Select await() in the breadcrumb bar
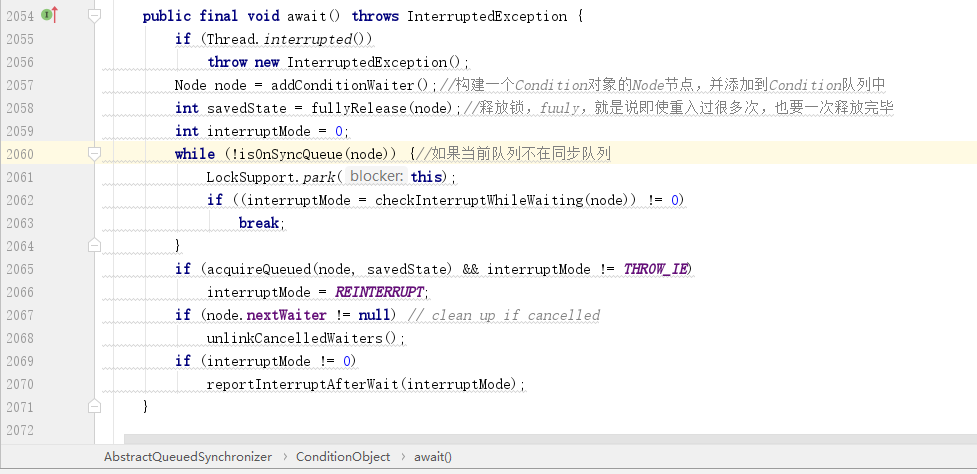Screen dimensions: 977x474 [433, 457]
